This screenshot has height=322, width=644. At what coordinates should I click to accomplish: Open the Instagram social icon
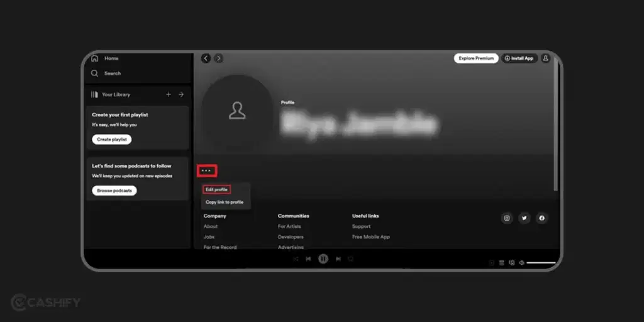507,218
